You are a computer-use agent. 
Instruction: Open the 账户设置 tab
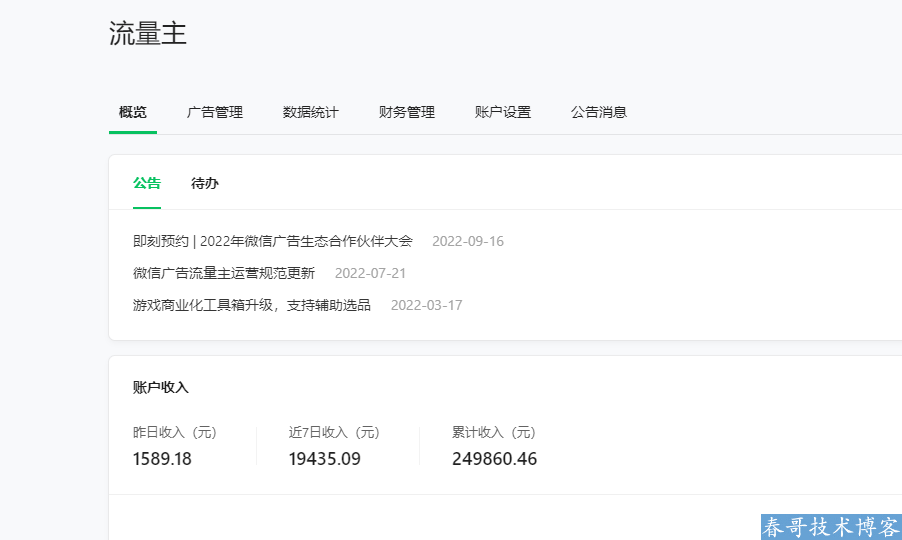pyautogui.click(x=503, y=112)
